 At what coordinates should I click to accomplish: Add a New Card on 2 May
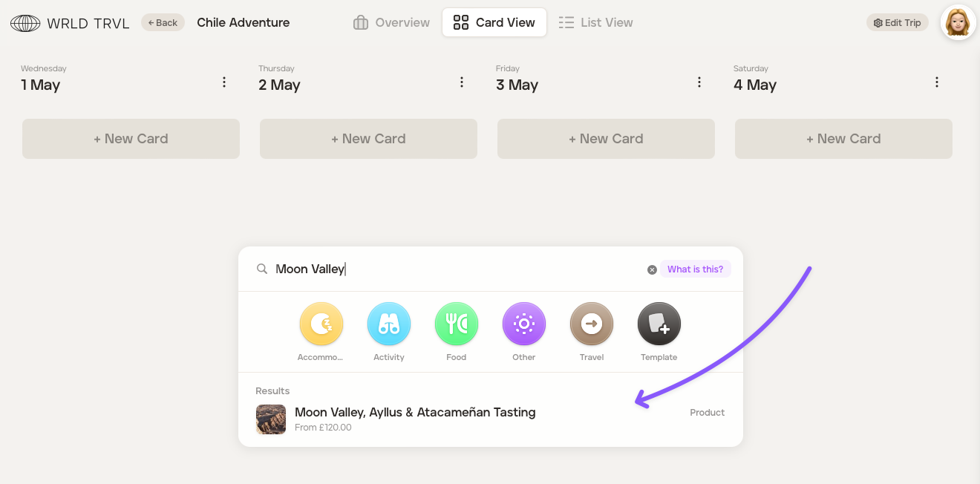click(368, 139)
